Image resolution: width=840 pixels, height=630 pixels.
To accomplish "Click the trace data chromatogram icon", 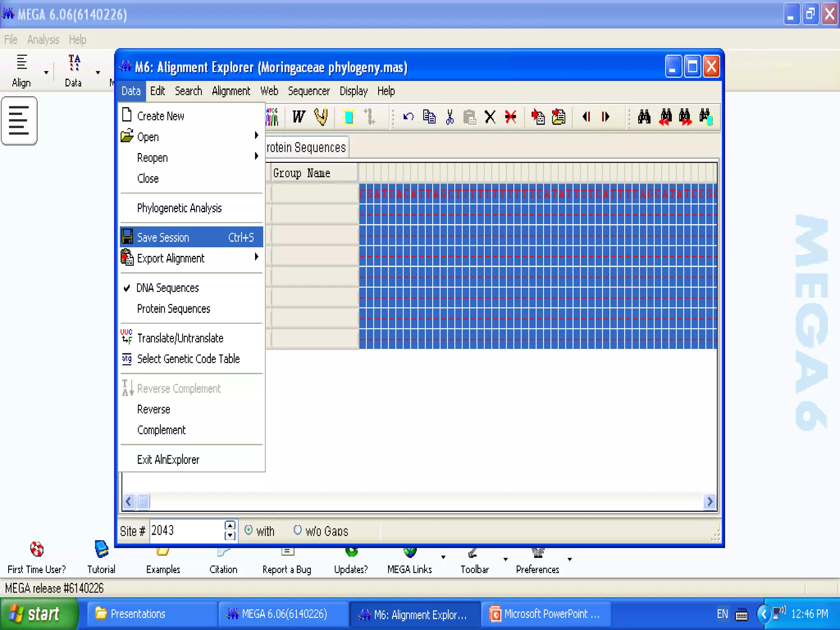I will (x=272, y=117).
